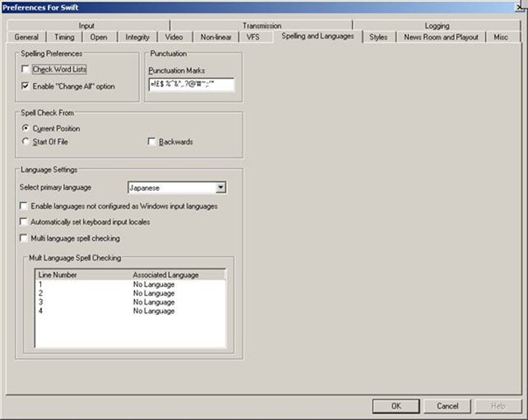This screenshot has height=420, width=528.
Task: Disable the Enable "Change All" option
Action: pos(25,87)
